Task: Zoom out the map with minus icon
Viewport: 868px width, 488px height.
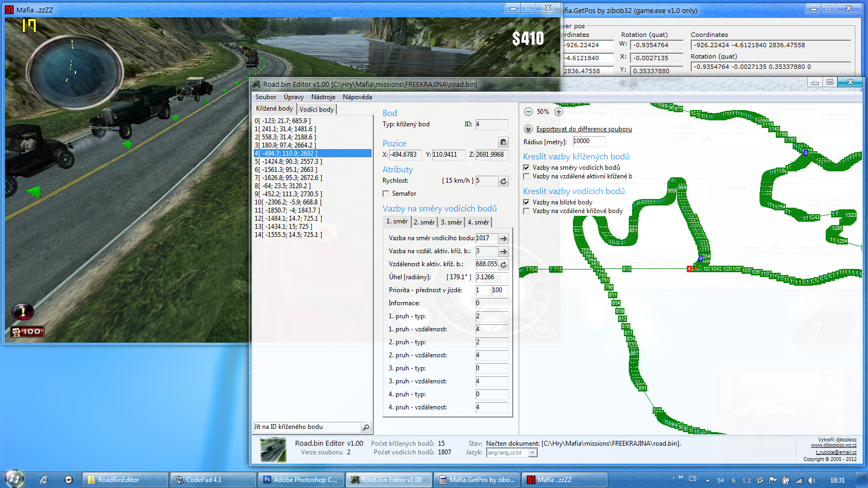Action: [x=528, y=112]
